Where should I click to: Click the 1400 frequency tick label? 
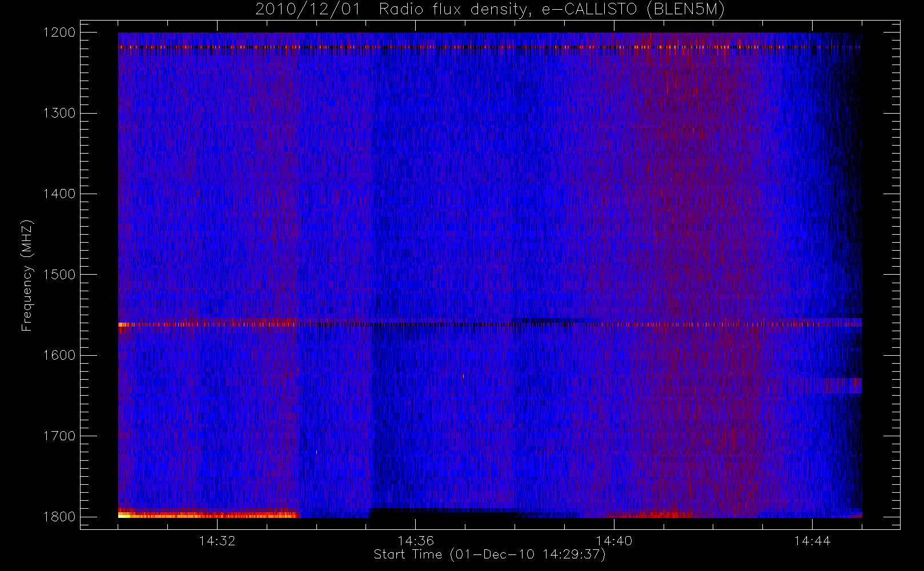(x=59, y=194)
